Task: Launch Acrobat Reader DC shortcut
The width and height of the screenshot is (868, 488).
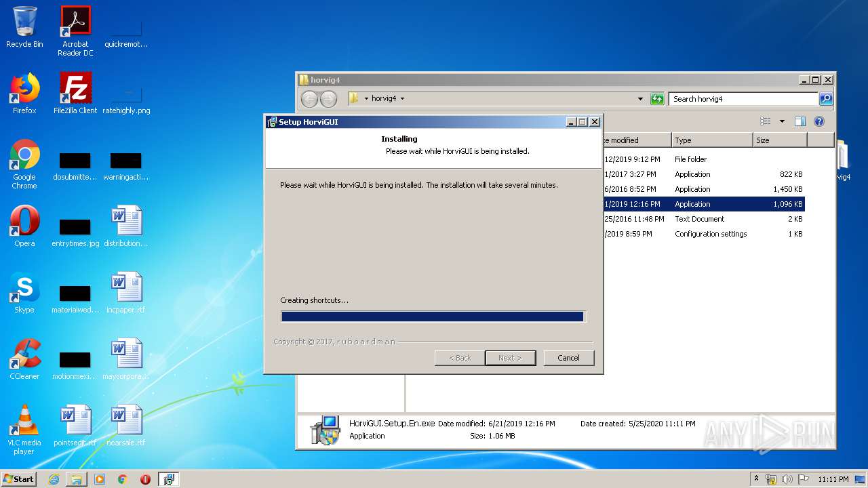Action: [x=75, y=31]
